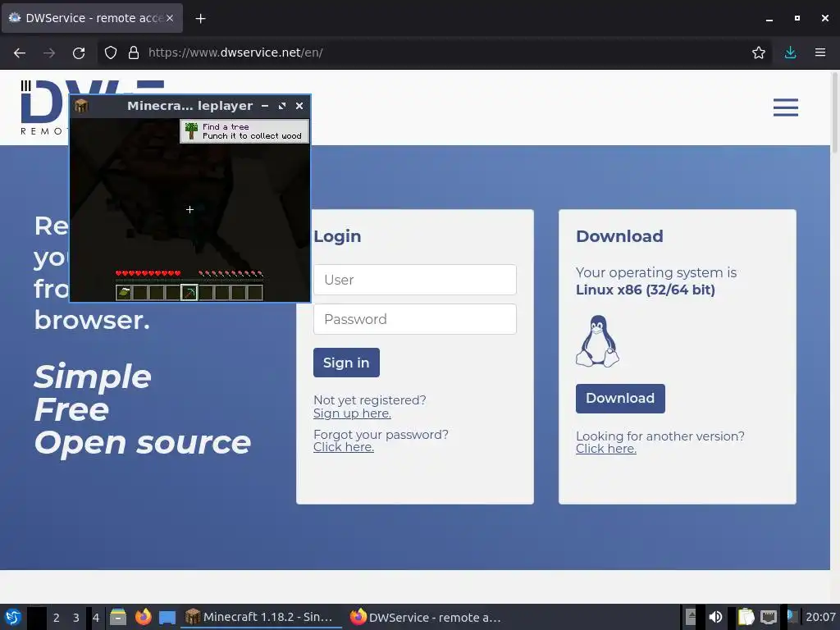Launch Firefox from taskbar quick launcher
The image size is (840, 630).
(143, 617)
